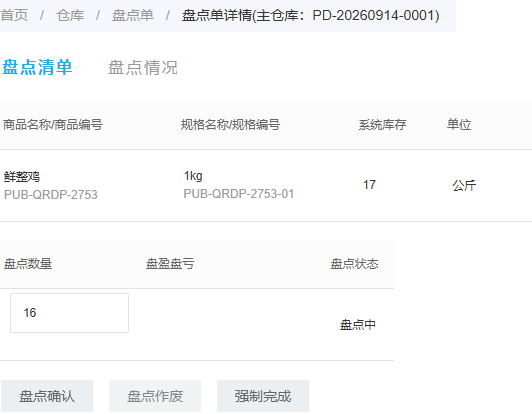532x414 pixels.
Task: Select product code PUB-QRDP-2753
Action: point(51,194)
